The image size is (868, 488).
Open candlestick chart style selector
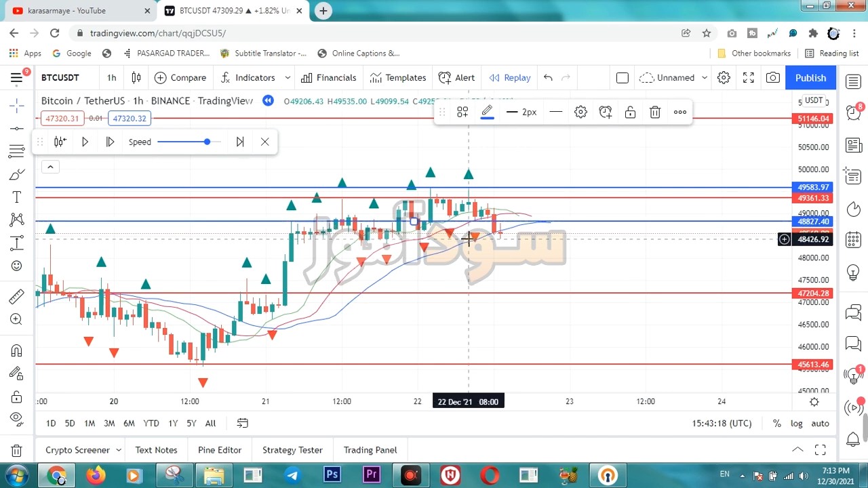click(x=136, y=78)
